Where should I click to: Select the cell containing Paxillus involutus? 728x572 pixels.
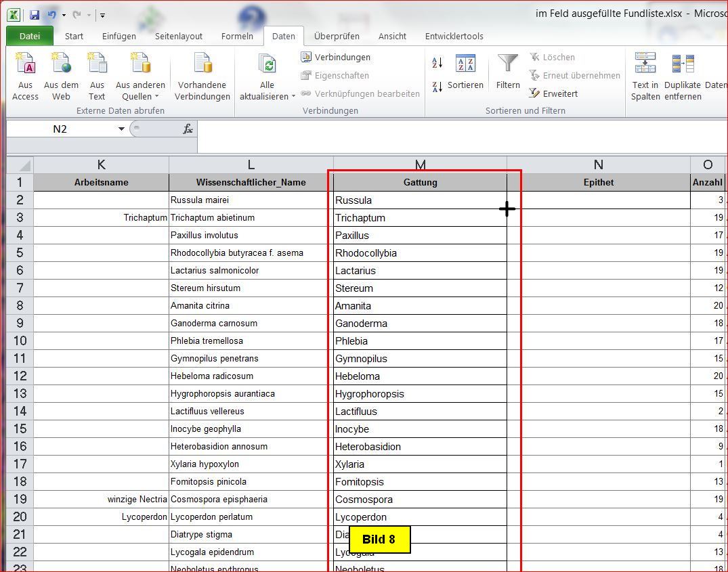pos(251,236)
